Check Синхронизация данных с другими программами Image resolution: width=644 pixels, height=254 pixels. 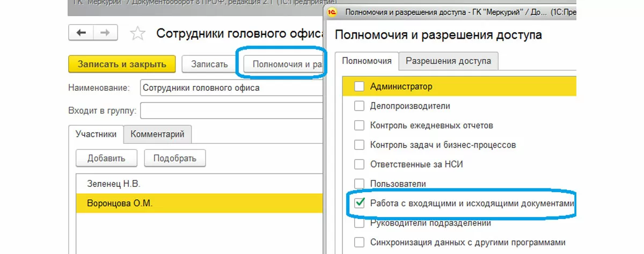(x=359, y=242)
